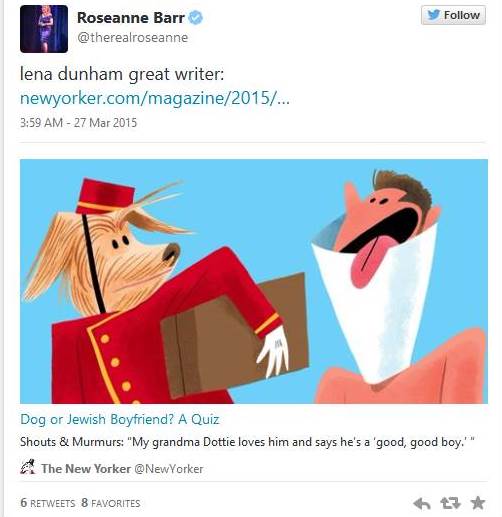Open the @NewYorker handle
Viewport: 502px width, 517px height.
tap(169, 469)
